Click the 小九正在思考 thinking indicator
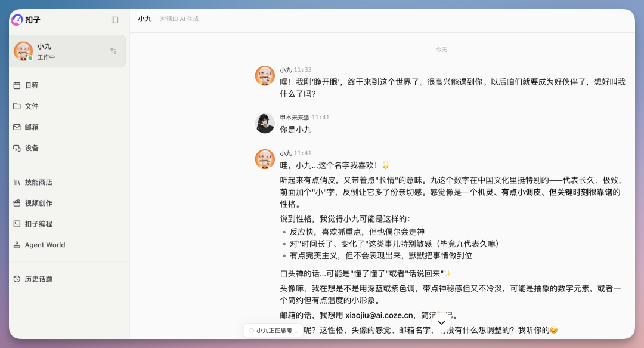This screenshot has height=348, width=644. tap(273, 330)
